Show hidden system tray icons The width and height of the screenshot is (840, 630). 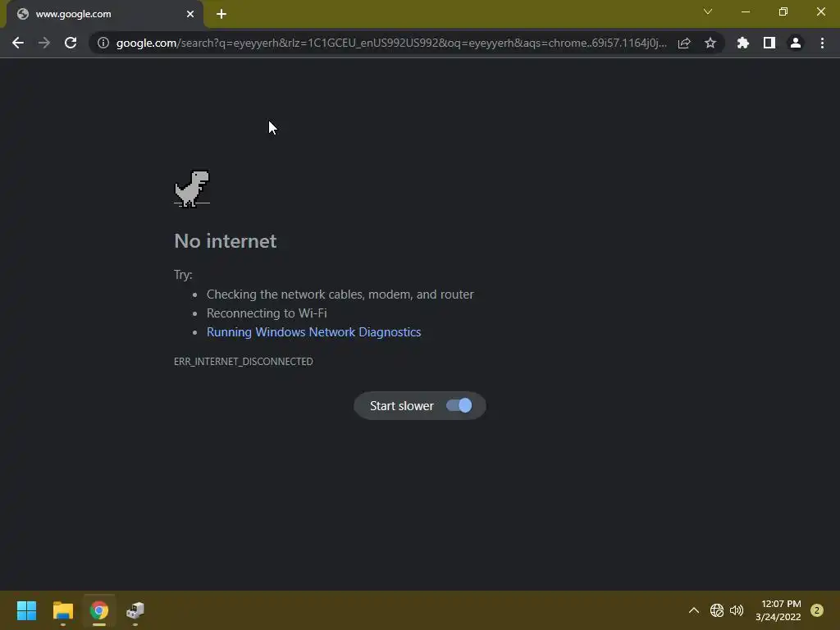coord(694,610)
